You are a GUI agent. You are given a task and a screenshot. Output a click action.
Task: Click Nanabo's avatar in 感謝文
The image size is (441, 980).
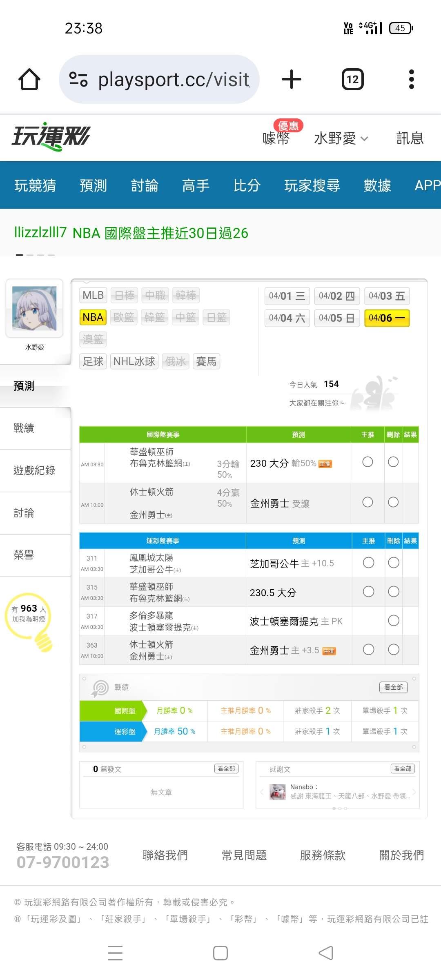coord(278,792)
